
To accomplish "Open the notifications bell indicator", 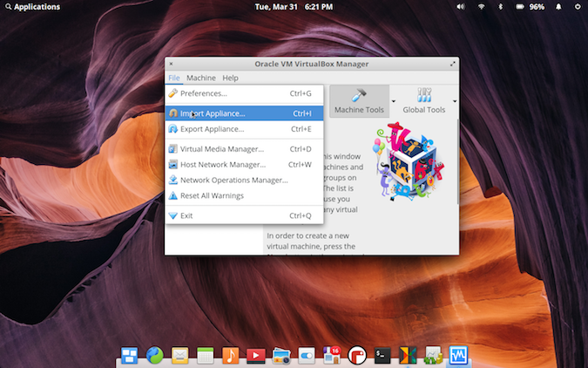I will coord(558,7).
